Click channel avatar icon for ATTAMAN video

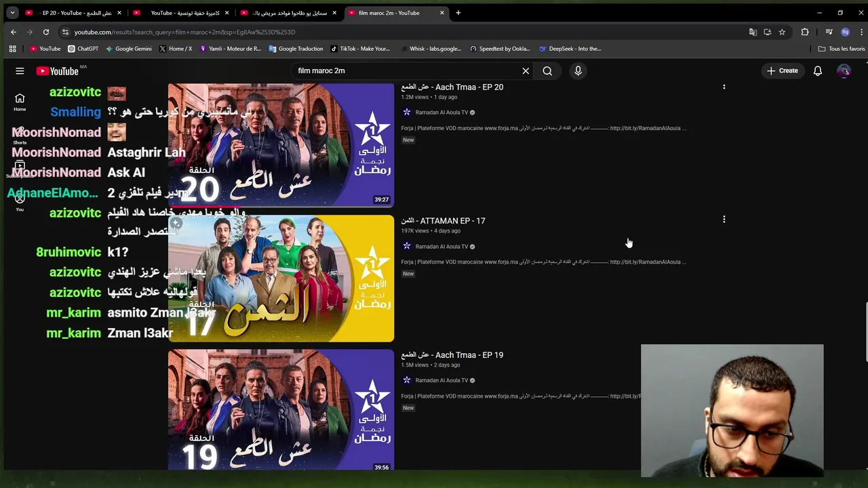(x=406, y=247)
